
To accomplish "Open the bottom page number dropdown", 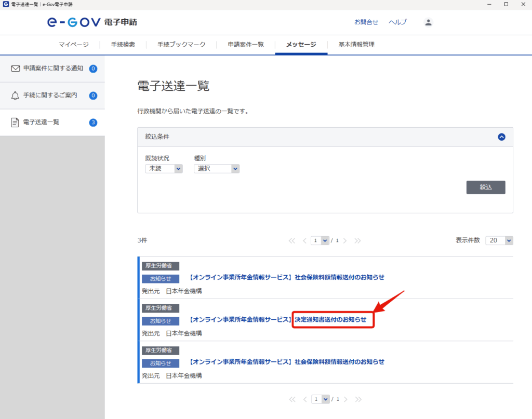I will click(x=320, y=399).
